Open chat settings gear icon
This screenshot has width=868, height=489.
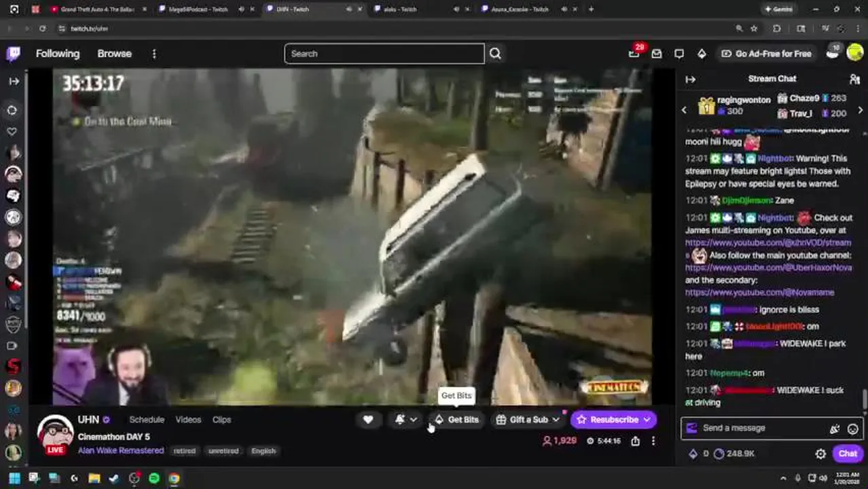[820, 454]
